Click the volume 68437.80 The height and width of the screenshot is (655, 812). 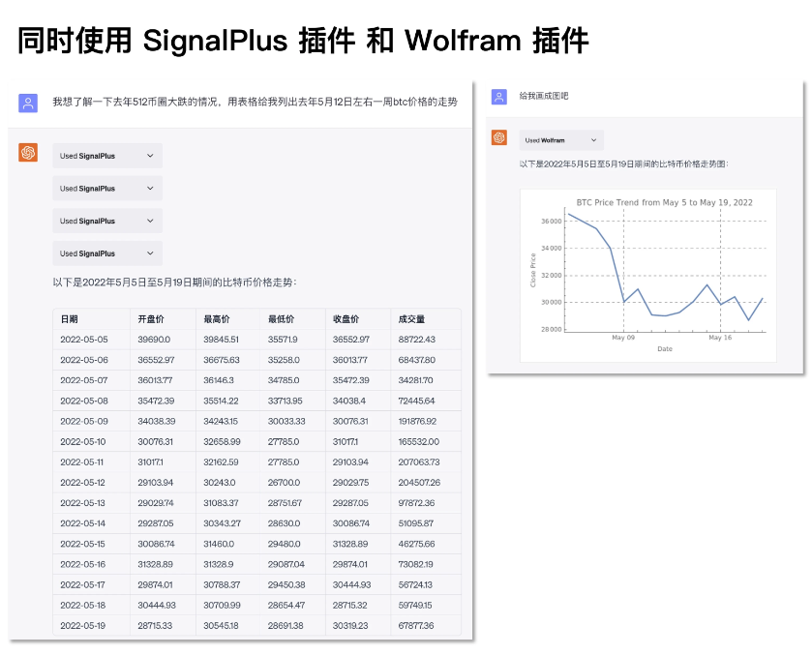[x=417, y=360]
